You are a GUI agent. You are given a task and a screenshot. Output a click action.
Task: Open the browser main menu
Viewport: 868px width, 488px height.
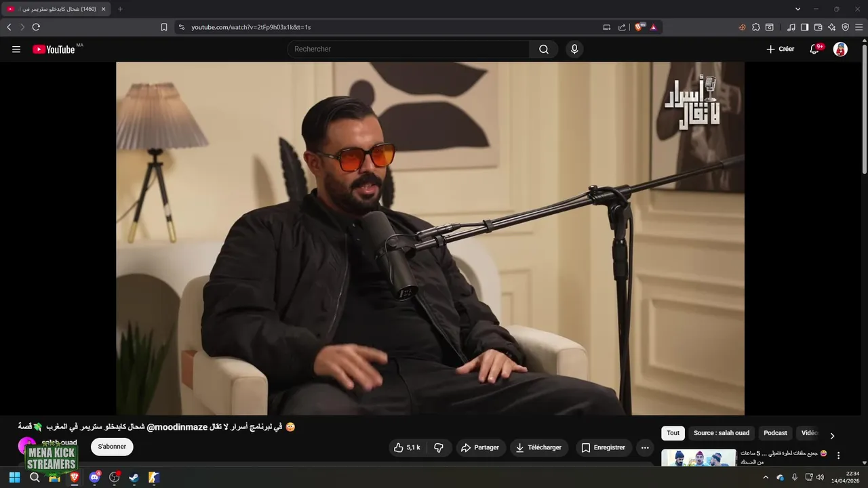pyautogui.click(x=859, y=27)
